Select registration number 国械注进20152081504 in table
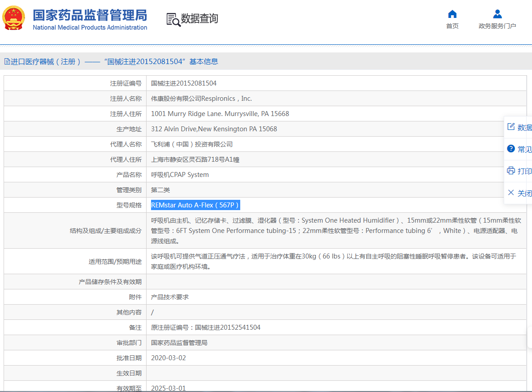Viewport: 532px width, 392px height. (184, 83)
